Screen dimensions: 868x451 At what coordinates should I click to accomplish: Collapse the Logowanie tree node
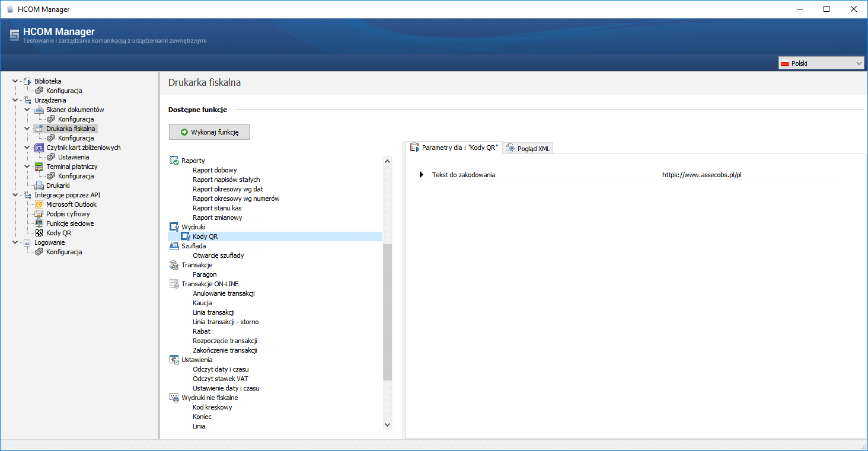[x=15, y=242]
